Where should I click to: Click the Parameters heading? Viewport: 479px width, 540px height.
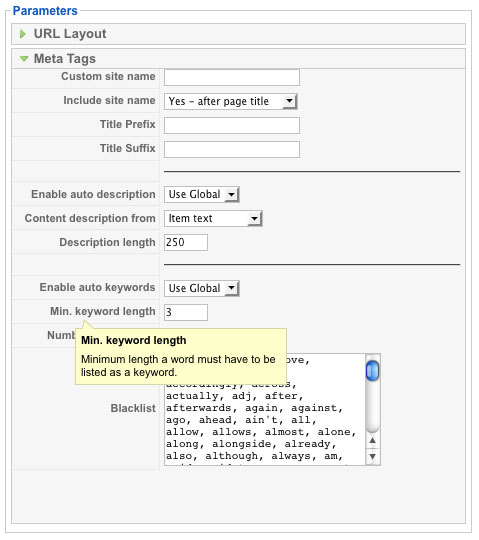coord(45,11)
